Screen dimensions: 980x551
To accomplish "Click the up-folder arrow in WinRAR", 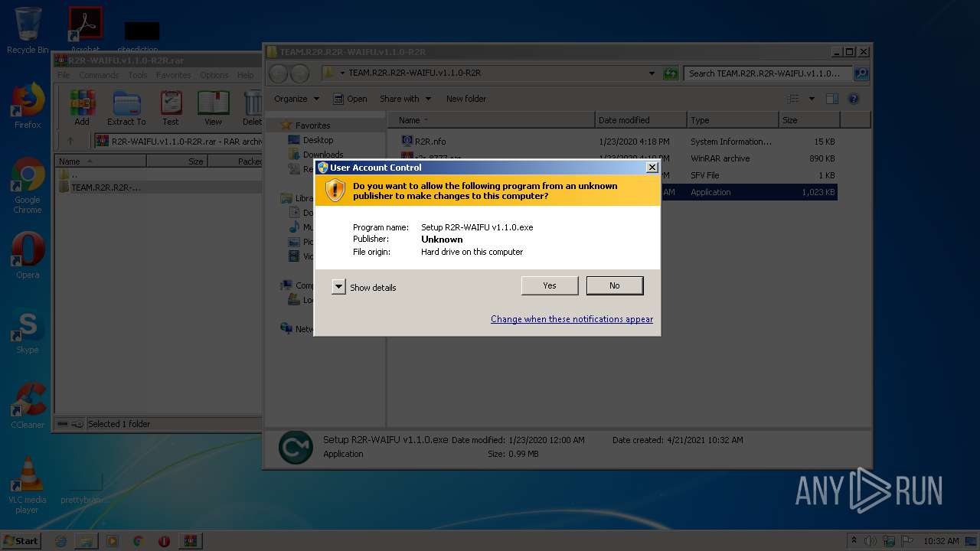I will tap(70, 141).
